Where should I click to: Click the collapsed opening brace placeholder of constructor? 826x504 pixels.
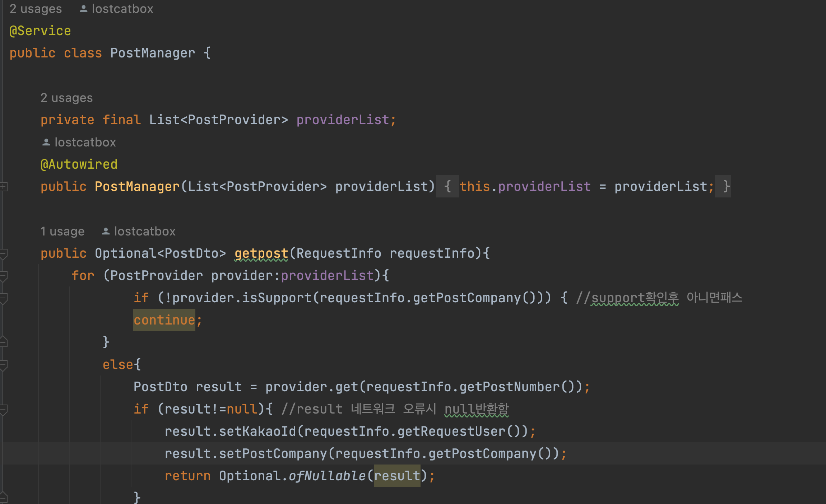pos(447,186)
